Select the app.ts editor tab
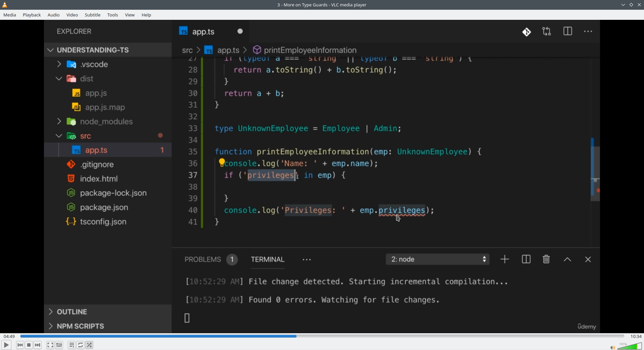Screen dimensions: 644x350 (211, 32)
